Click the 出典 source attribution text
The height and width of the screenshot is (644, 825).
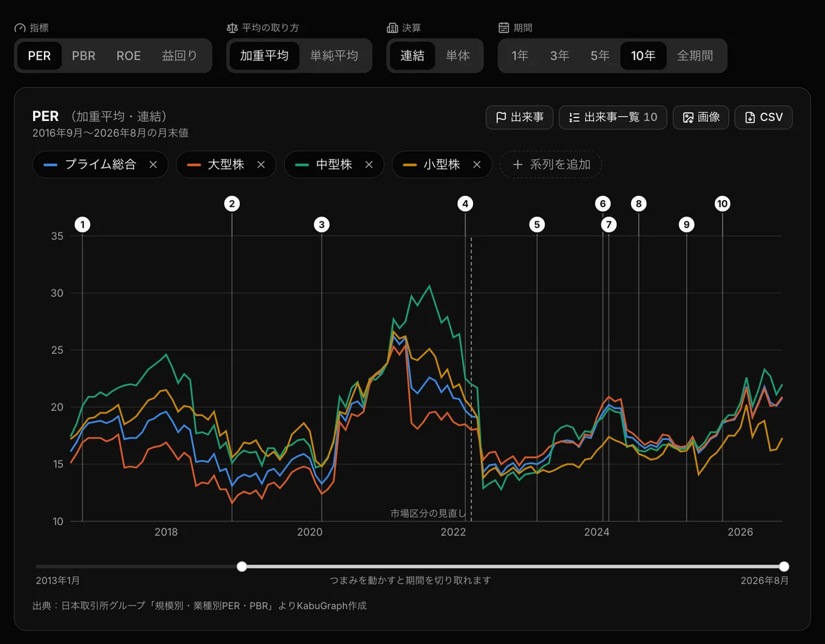(x=199, y=606)
